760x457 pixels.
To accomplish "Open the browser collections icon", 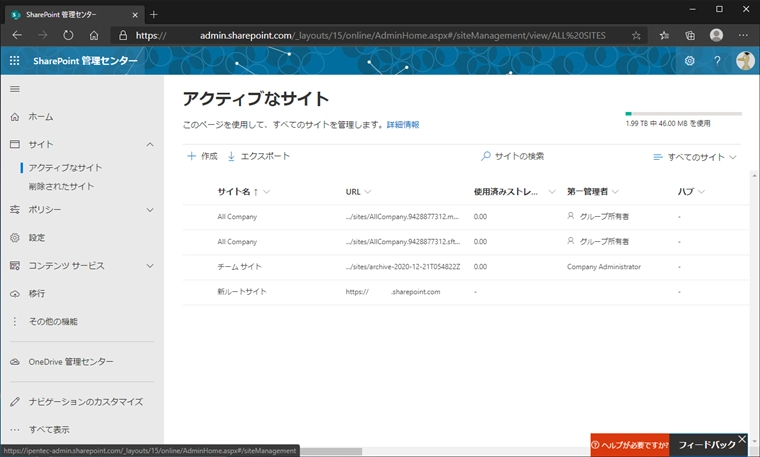I will point(690,35).
